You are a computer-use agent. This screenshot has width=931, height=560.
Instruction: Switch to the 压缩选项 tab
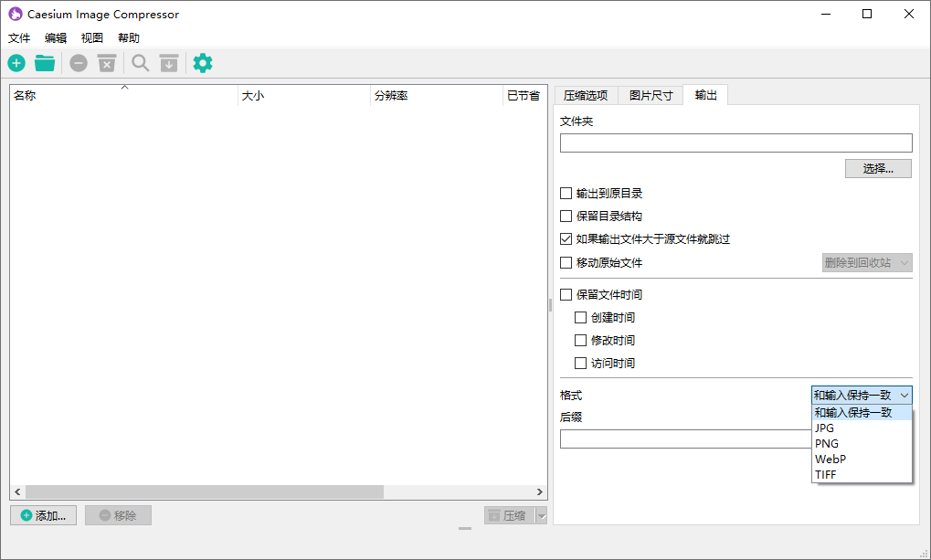[586, 96]
